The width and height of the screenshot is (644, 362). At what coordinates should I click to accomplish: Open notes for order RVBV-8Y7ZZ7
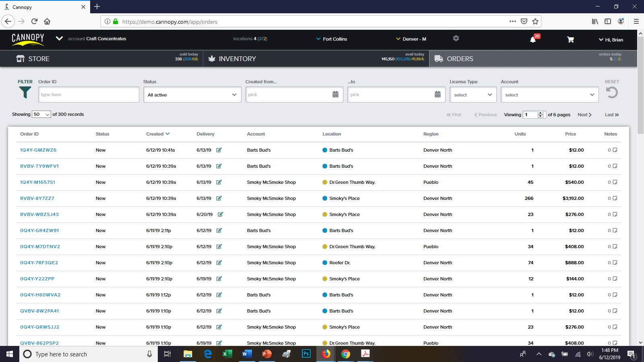615,198
